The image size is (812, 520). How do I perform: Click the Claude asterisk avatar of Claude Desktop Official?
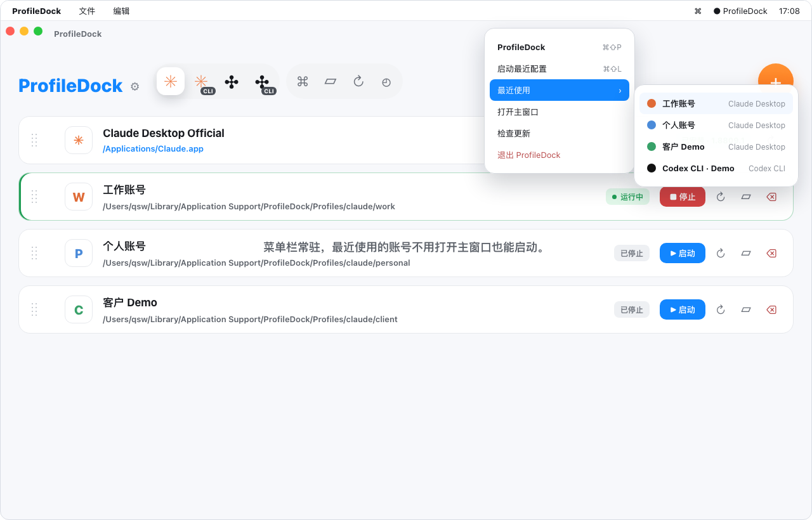coord(79,140)
